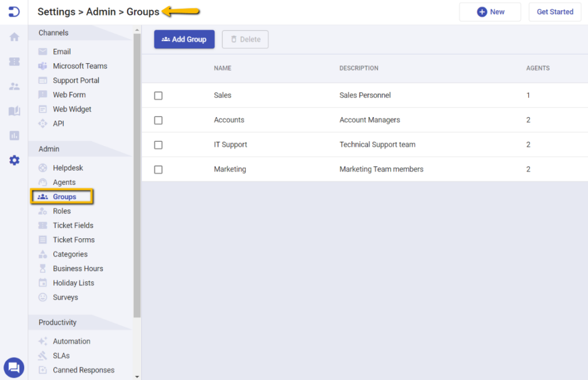Open the Tickets icon in the left rail
This screenshot has width=588, height=380.
pos(14,61)
